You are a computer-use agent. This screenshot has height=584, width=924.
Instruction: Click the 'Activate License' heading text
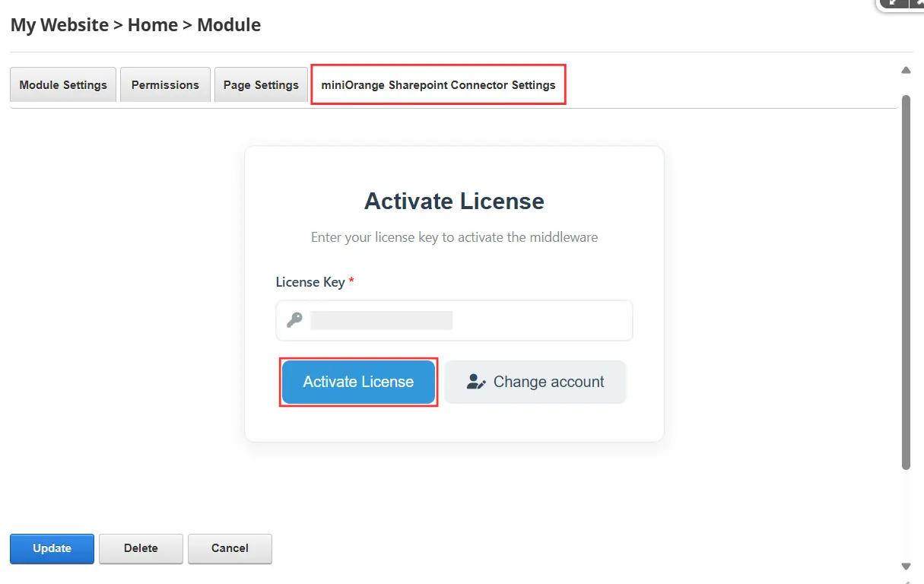click(x=454, y=201)
